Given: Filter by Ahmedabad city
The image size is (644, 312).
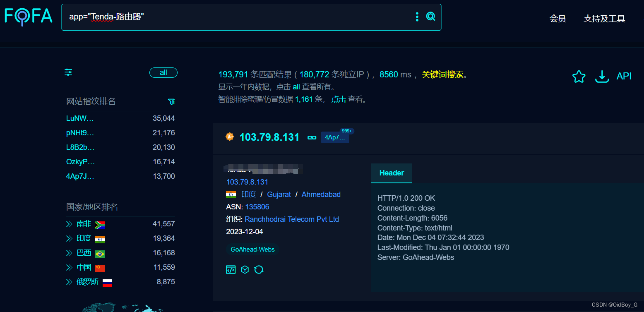Looking at the screenshot, I should pyautogui.click(x=321, y=194).
